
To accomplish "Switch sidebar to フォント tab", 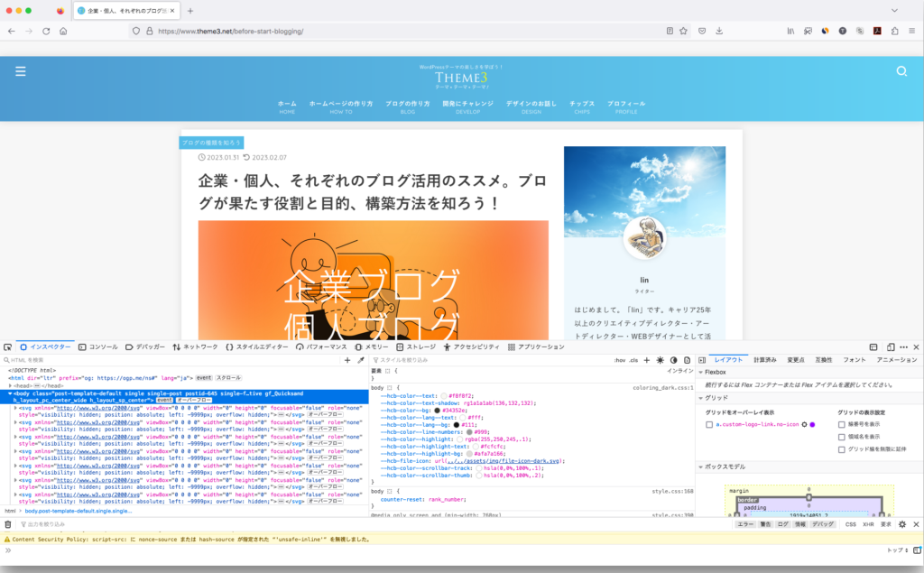I will [854, 360].
